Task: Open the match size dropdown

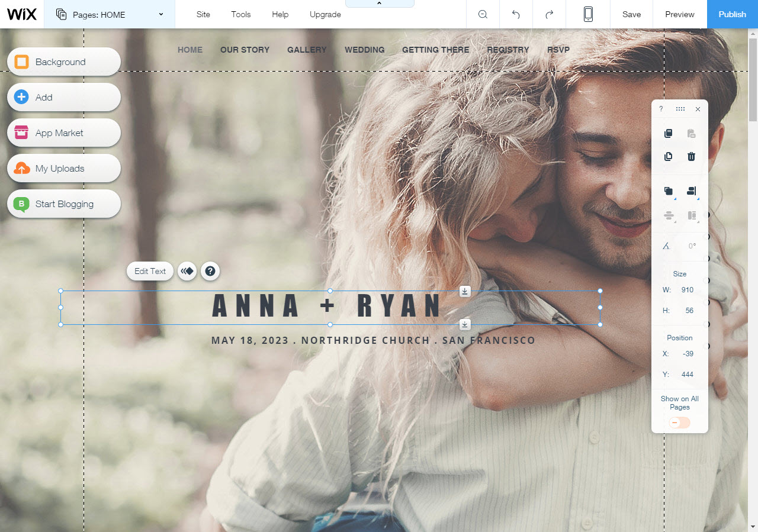Action: pos(692,216)
